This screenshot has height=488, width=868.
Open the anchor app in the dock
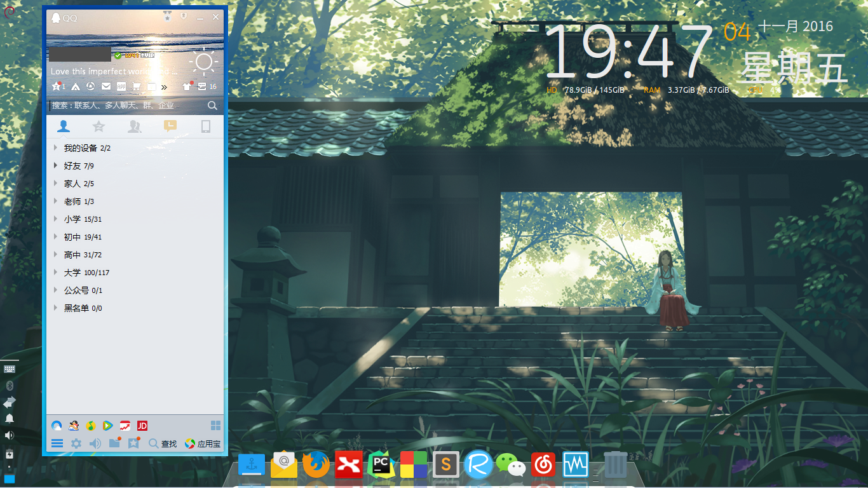click(x=252, y=465)
